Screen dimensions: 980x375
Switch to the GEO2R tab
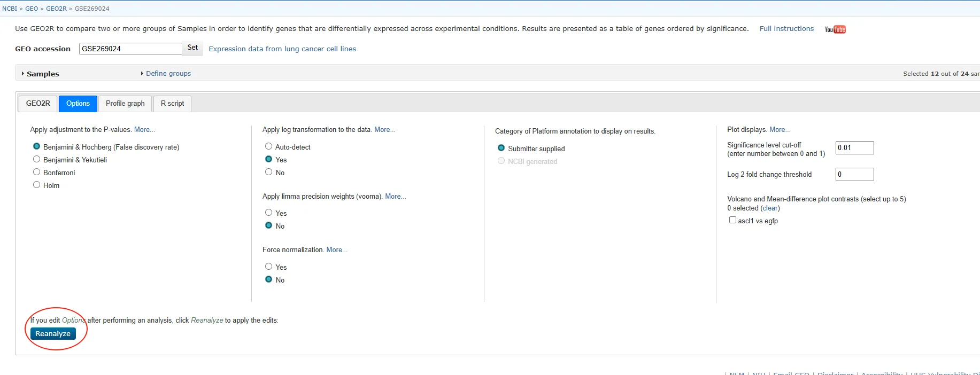[x=38, y=104]
